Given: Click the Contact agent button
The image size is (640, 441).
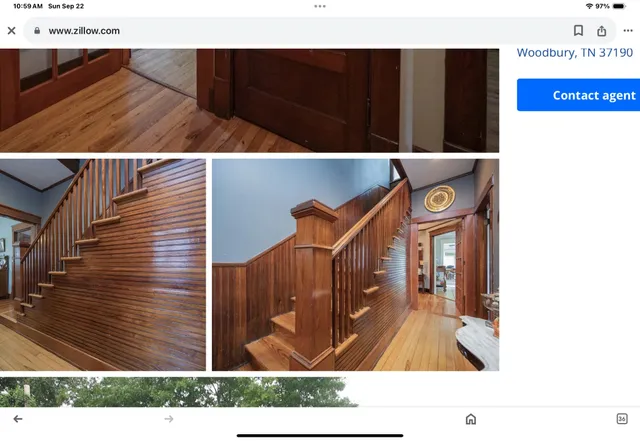Looking at the screenshot, I should 580,95.
